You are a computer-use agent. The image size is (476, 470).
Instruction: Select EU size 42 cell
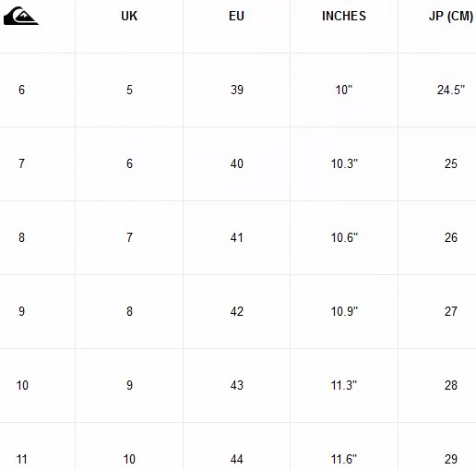[237, 311]
